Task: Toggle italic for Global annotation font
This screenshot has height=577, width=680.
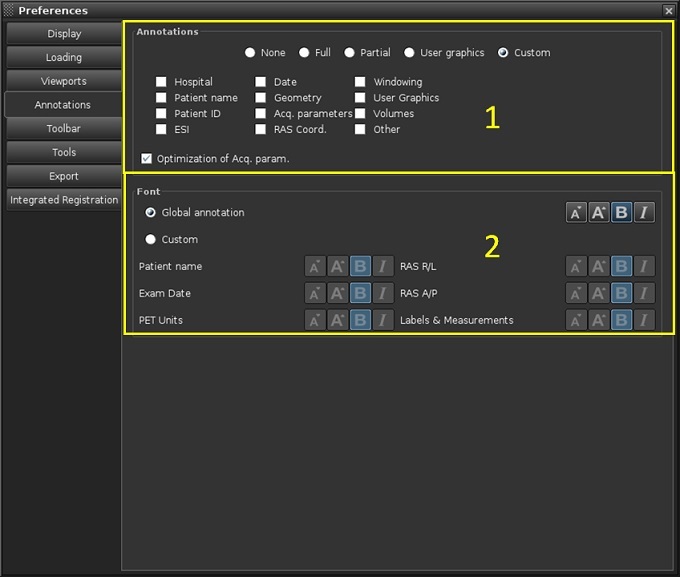Action: tap(644, 213)
